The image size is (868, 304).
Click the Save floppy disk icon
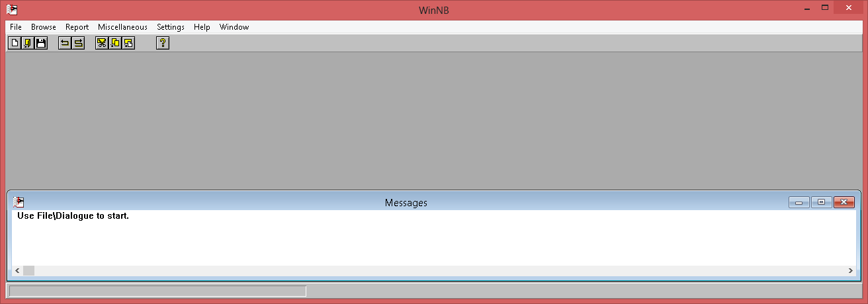pos(41,43)
